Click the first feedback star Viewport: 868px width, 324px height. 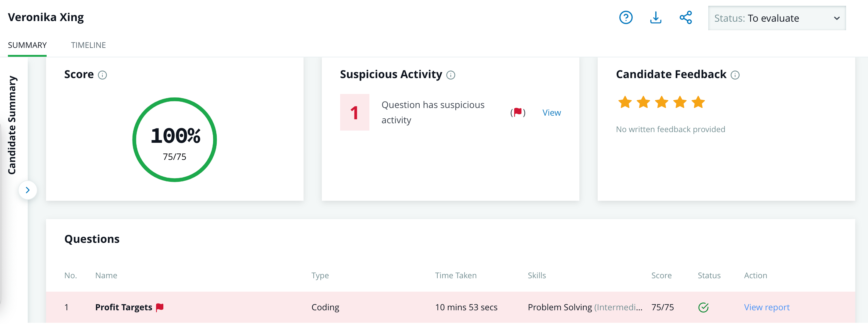point(625,102)
